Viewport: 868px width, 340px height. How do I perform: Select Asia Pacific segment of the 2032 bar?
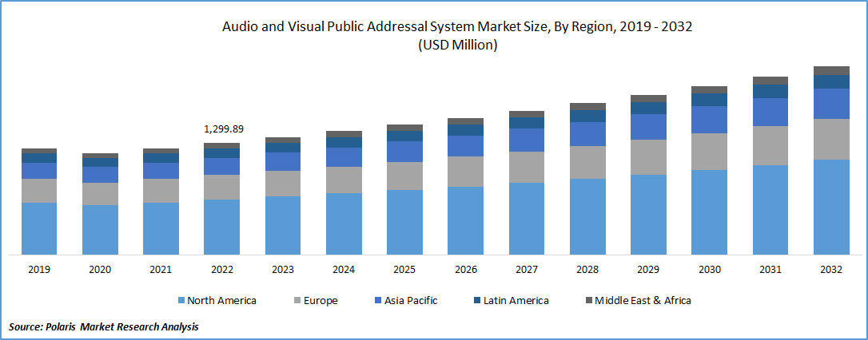pos(831,104)
